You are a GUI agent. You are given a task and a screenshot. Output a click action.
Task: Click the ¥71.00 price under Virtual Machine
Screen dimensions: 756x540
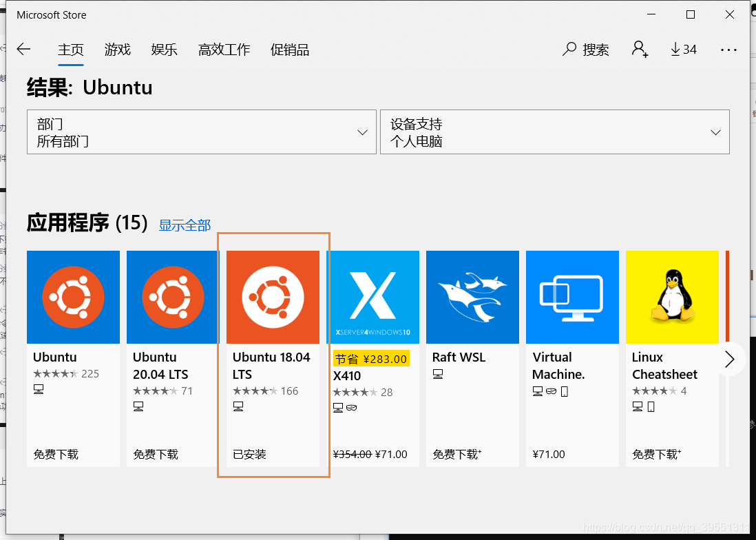549,454
